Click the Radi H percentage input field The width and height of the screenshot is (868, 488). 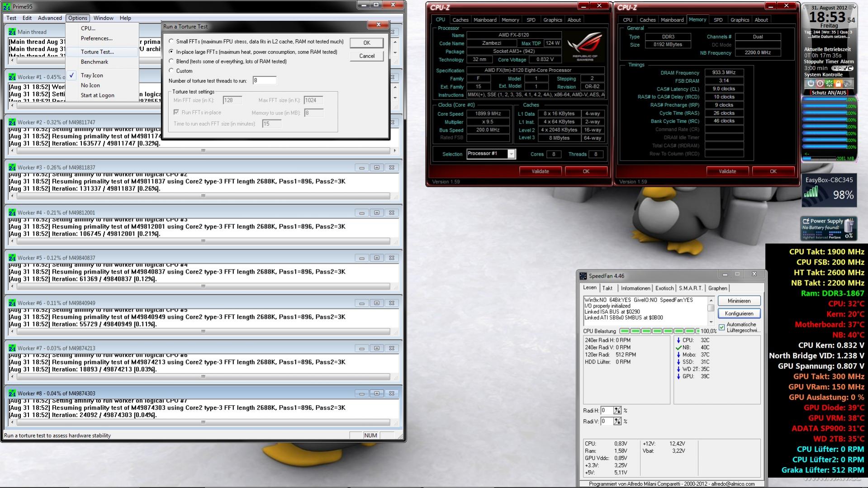click(607, 411)
